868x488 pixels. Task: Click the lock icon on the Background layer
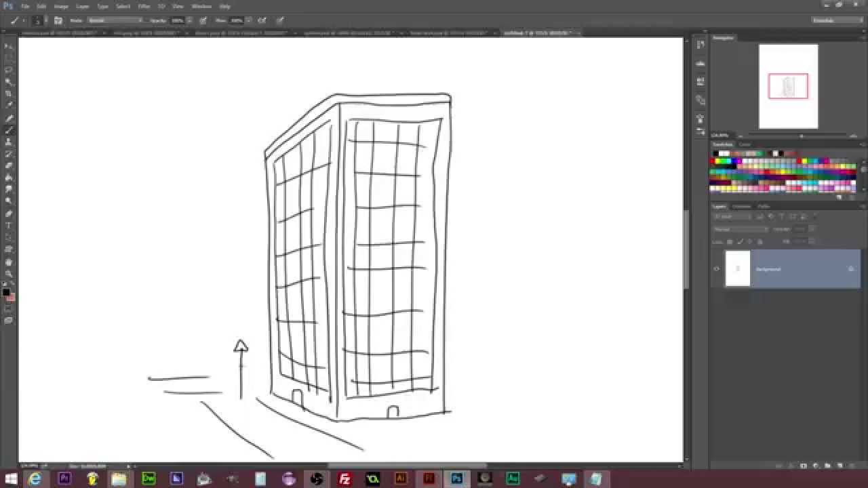pos(850,269)
